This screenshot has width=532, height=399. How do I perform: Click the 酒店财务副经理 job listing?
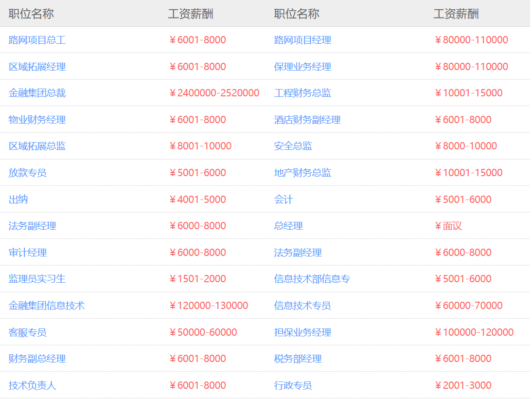pyautogui.click(x=307, y=120)
